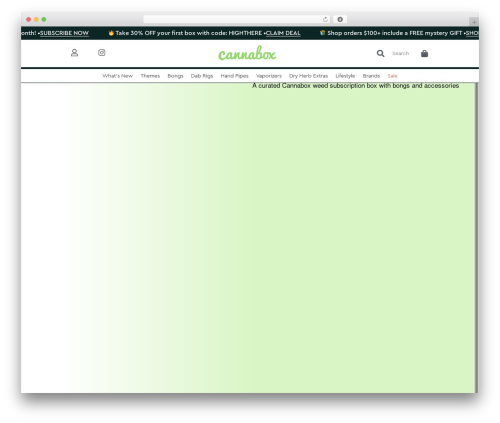Click the 30% OFF code HIGHTHERE text
Screen dimensions: 500x423
point(189,33)
